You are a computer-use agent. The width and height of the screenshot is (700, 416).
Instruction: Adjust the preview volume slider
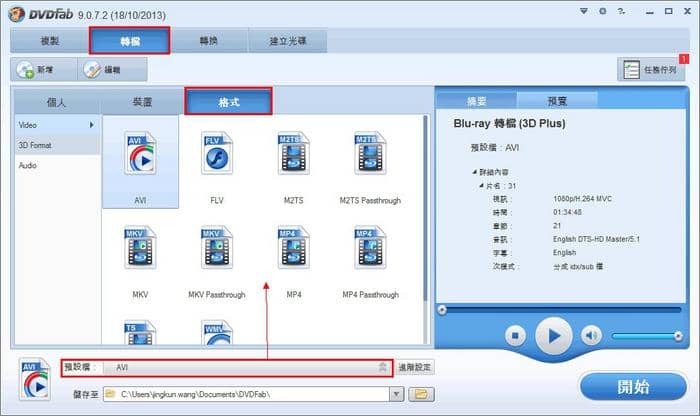point(646,336)
